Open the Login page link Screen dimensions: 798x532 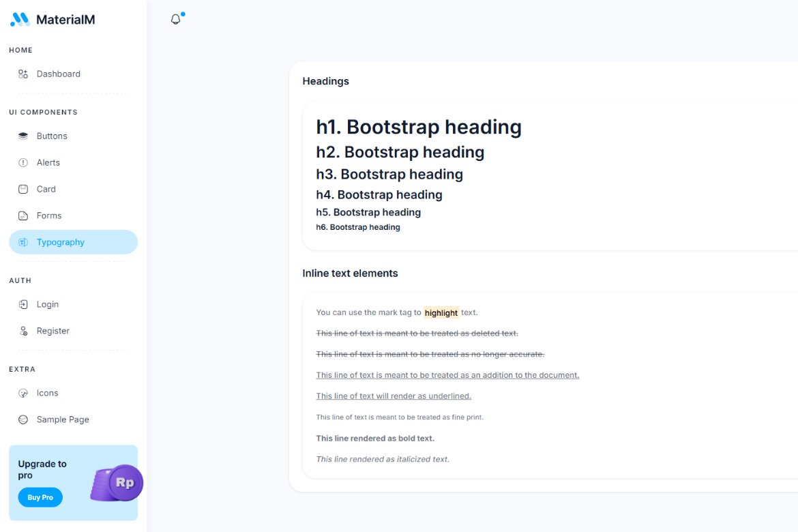coord(47,304)
